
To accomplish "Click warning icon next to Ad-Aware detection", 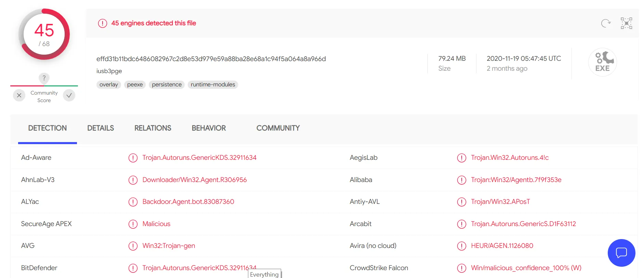I will 133,158.
